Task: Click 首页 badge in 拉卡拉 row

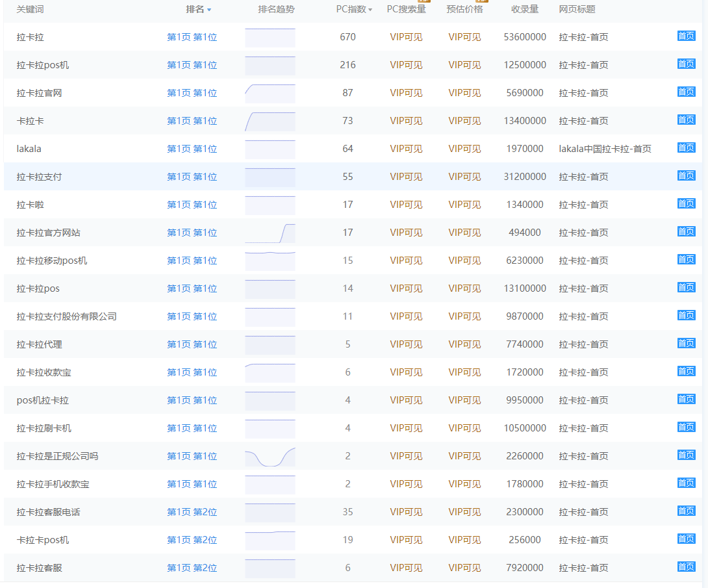Action: pos(686,36)
